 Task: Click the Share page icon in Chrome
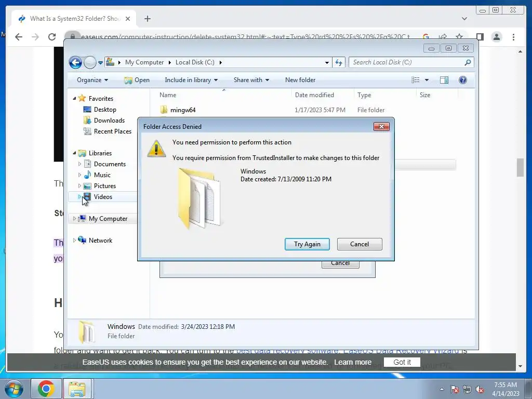click(x=443, y=37)
